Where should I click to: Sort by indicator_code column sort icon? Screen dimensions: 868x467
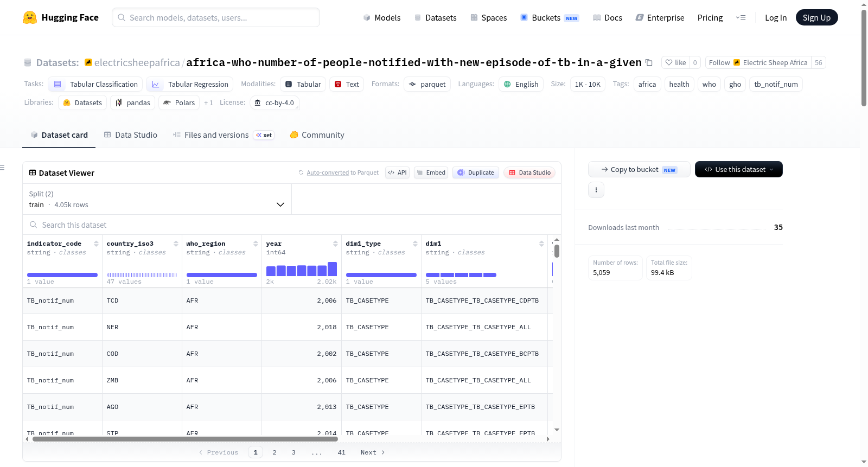[96, 244]
